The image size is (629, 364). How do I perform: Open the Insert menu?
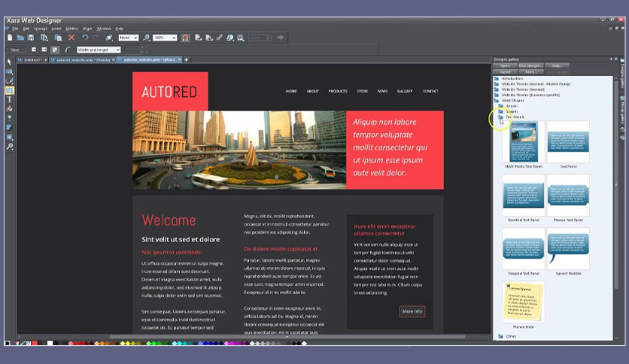(56, 29)
